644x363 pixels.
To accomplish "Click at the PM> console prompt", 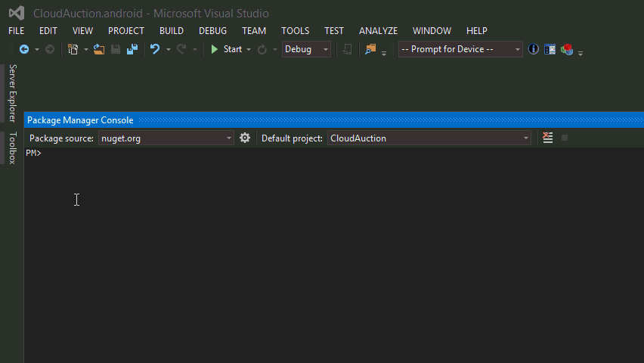I will click(34, 153).
